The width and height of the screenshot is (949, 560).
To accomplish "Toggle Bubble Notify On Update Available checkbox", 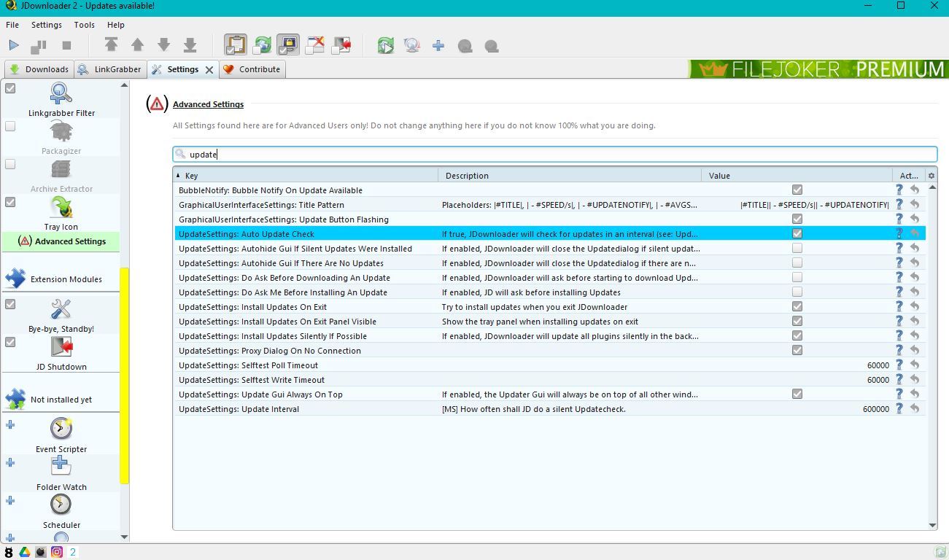I will 797,190.
